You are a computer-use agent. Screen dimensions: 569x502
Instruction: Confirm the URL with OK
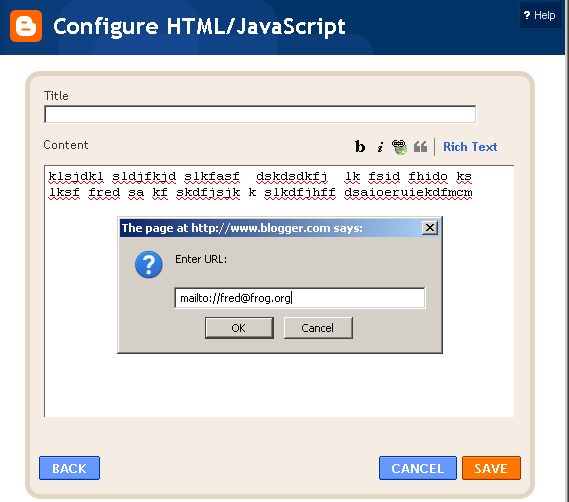click(x=239, y=328)
